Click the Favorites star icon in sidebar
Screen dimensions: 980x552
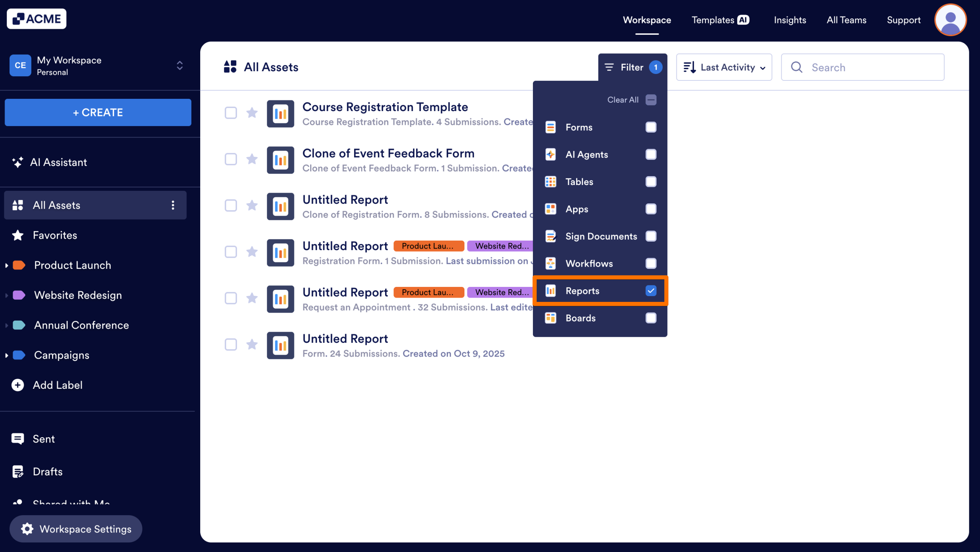[17, 235]
